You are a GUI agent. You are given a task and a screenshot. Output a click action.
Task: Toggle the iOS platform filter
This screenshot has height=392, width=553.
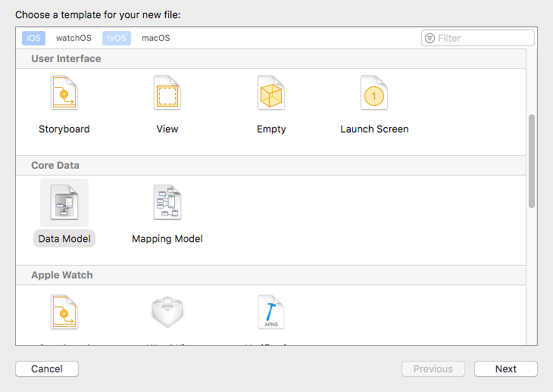coord(33,38)
